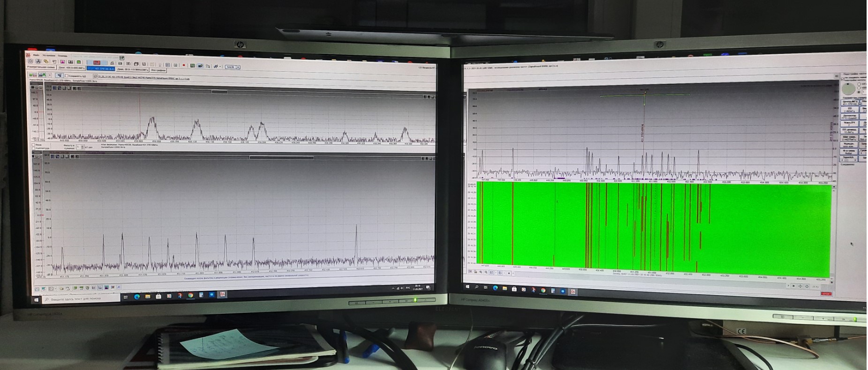Open the Start menu on right monitor
This screenshot has width=868, height=370.
pos(468,287)
